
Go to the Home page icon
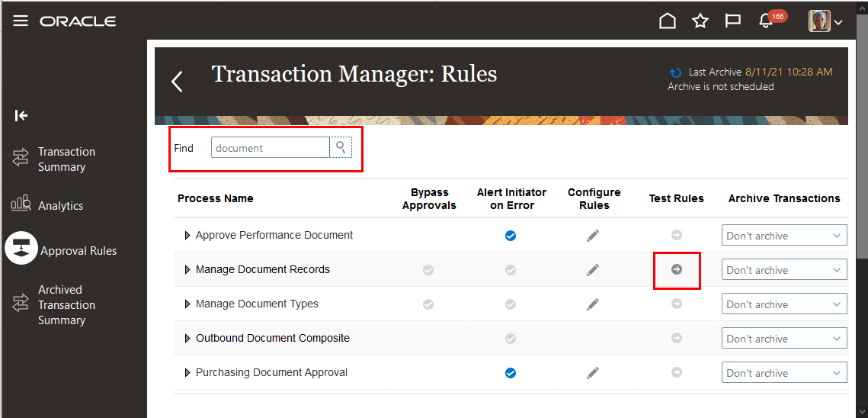tap(668, 21)
